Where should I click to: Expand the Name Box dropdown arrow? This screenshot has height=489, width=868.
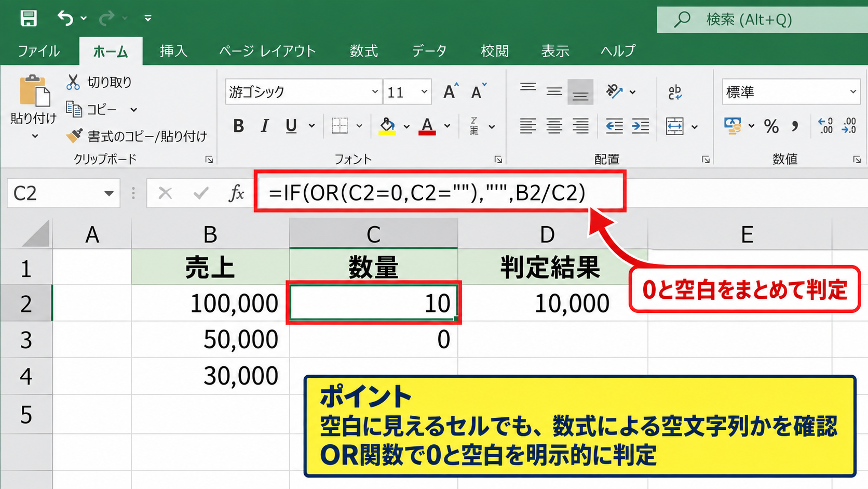point(108,193)
